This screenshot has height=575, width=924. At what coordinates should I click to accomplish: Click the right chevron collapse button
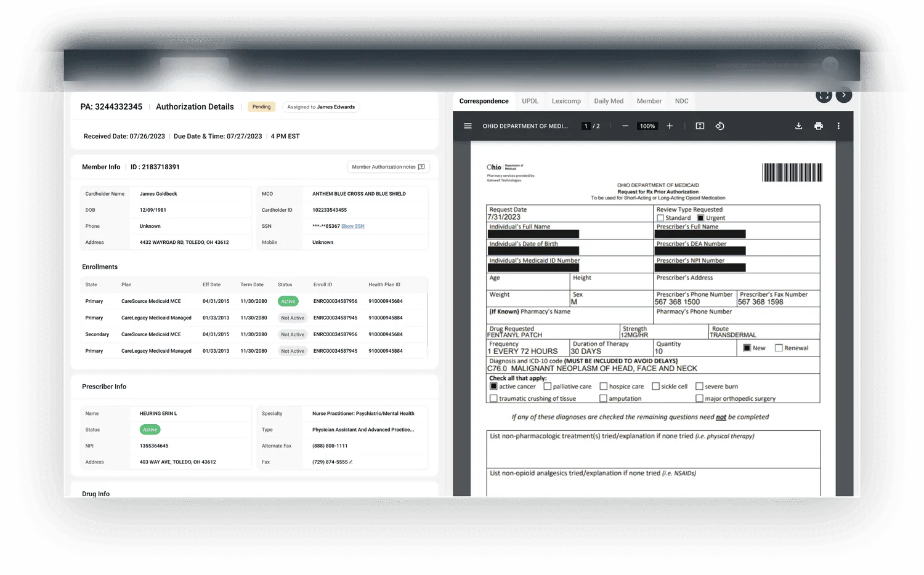coord(844,95)
